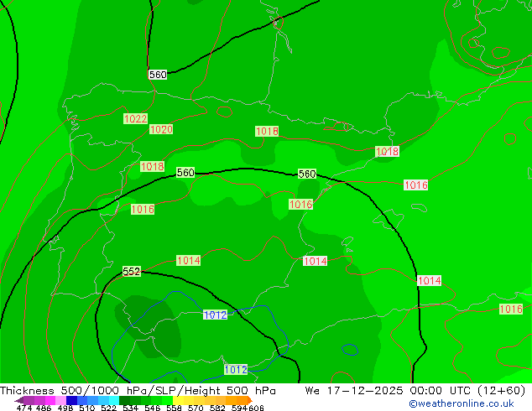Screen dimensions: 532x411
Task: Click the 1022 isobar label
Action: 135,119
